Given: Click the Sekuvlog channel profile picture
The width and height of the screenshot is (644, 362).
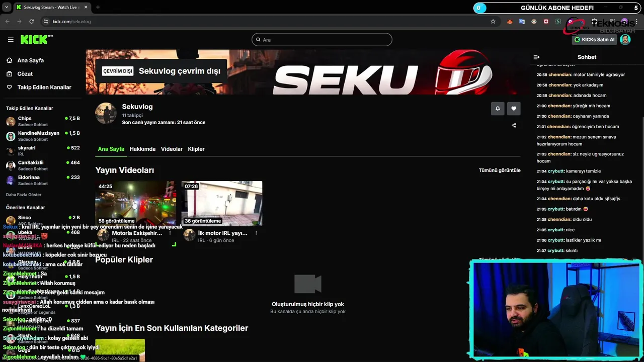Looking at the screenshot, I should tap(106, 113).
